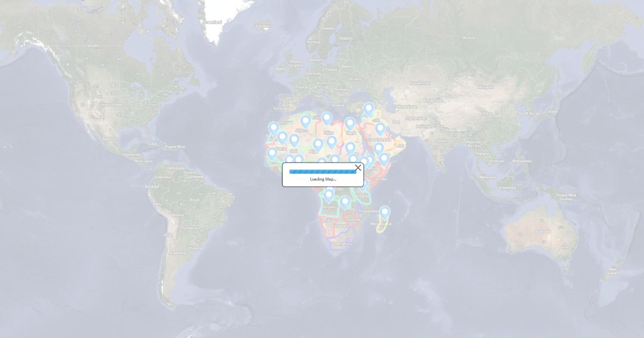
Task: Click the 'Mexico' map label
Action: (109, 139)
